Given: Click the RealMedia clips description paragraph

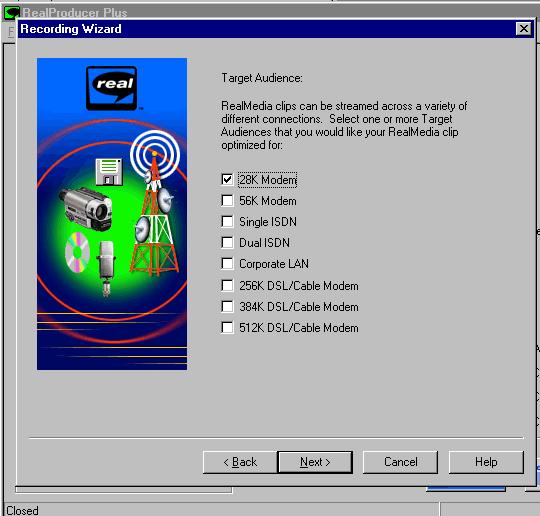Looking at the screenshot, I should point(344,125).
